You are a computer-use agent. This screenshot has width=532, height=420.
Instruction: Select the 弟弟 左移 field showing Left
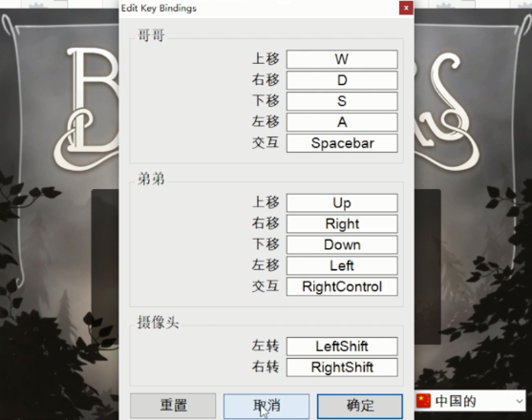point(342,265)
